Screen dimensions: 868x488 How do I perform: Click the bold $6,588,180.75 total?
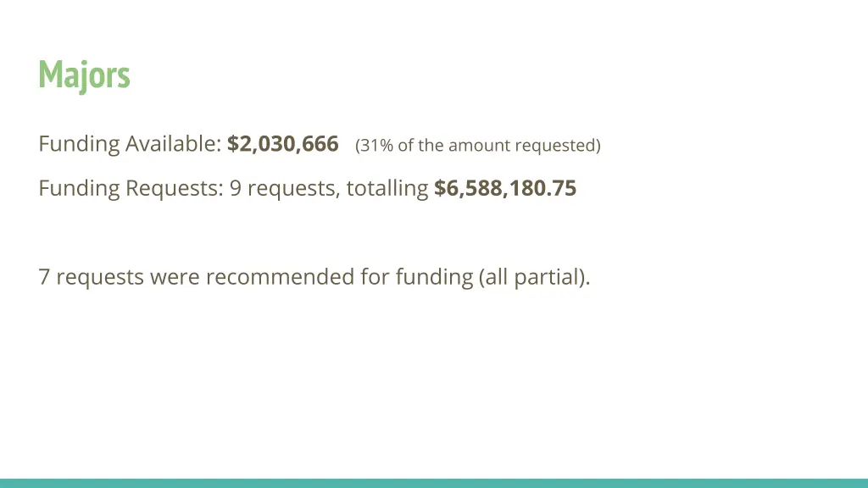click(505, 188)
